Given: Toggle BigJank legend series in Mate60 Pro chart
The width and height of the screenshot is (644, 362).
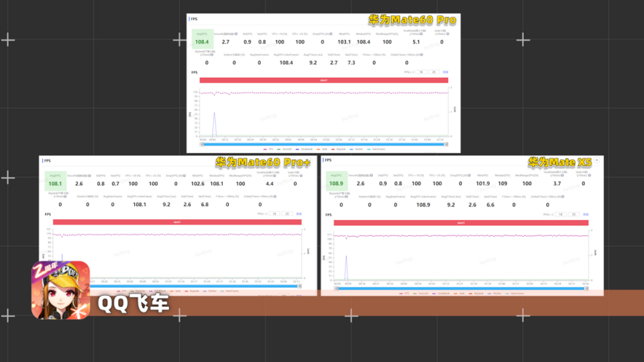Looking at the screenshot, I should 338,149.
